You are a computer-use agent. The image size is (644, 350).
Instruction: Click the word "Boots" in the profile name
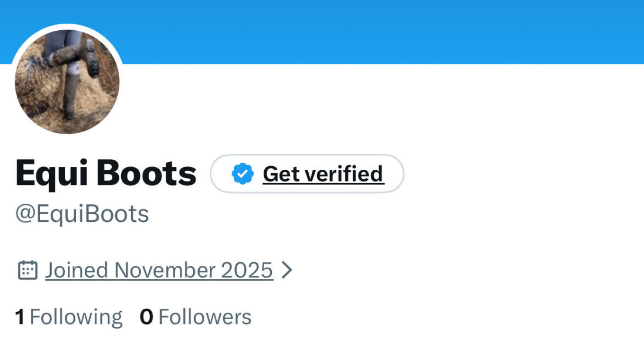pos(147,173)
